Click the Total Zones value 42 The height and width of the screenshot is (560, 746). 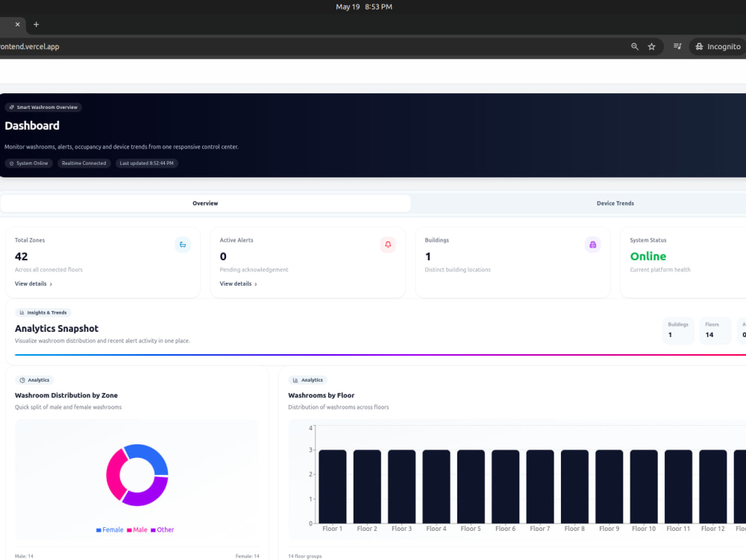22,257
